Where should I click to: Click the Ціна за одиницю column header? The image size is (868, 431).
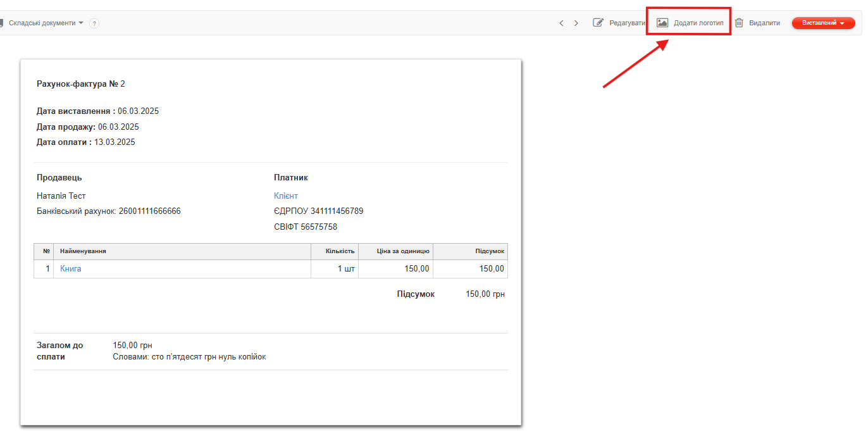pos(404,251)
